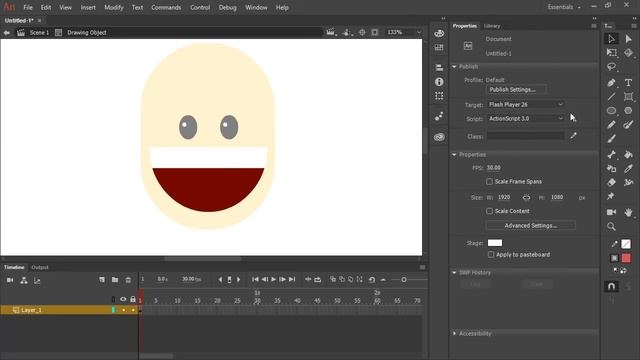Switch to the Library tab

[x=492, y=26]
